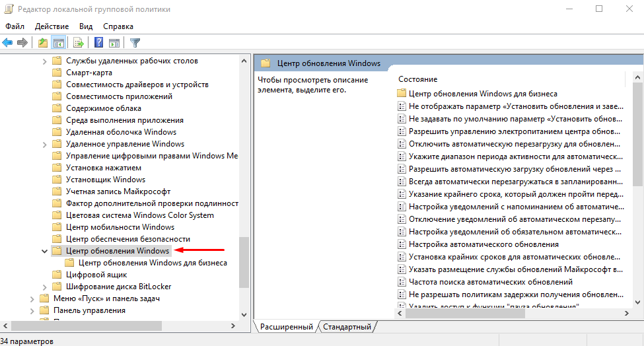The width and height of the screenshot is (644, 346).
Task: Toggle the show/hide console tree icon
Action: [58, 42]
